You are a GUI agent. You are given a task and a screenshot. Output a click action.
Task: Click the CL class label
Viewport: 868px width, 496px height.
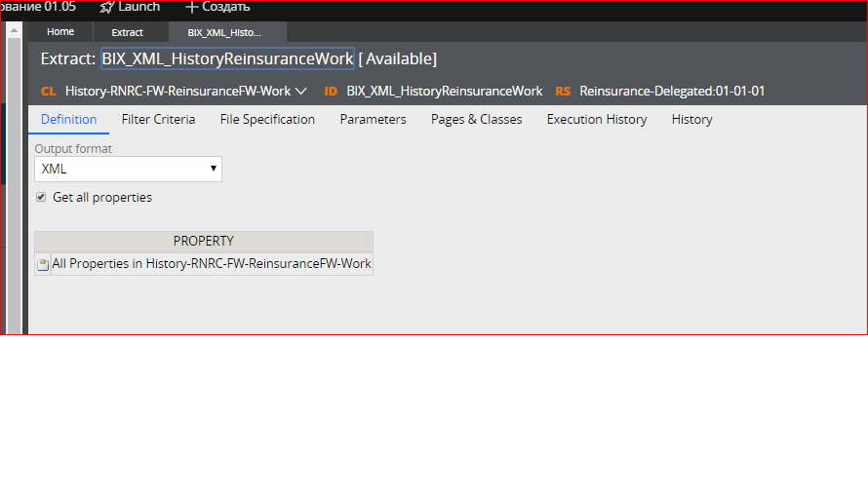click(x=48, y=92)
